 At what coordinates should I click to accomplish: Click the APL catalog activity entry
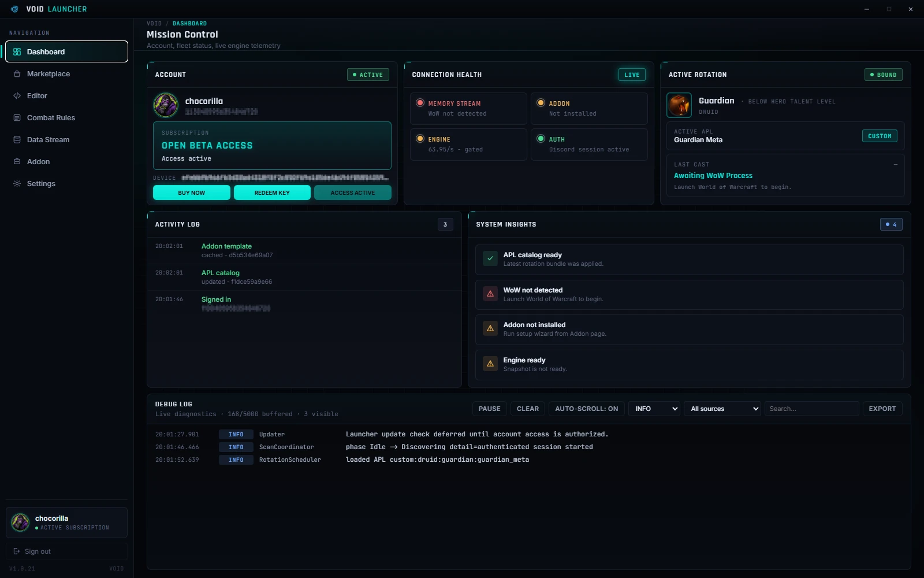(x=304, y=277)
